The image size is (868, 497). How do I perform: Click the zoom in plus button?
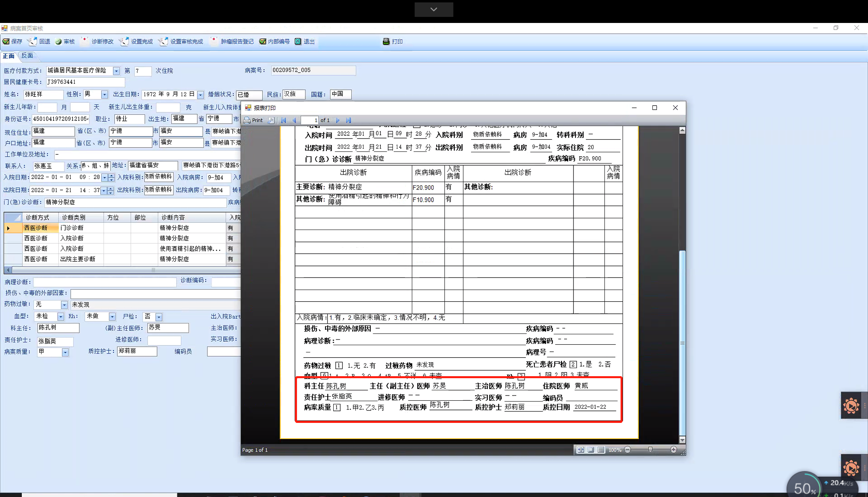[x=673, y=449]
